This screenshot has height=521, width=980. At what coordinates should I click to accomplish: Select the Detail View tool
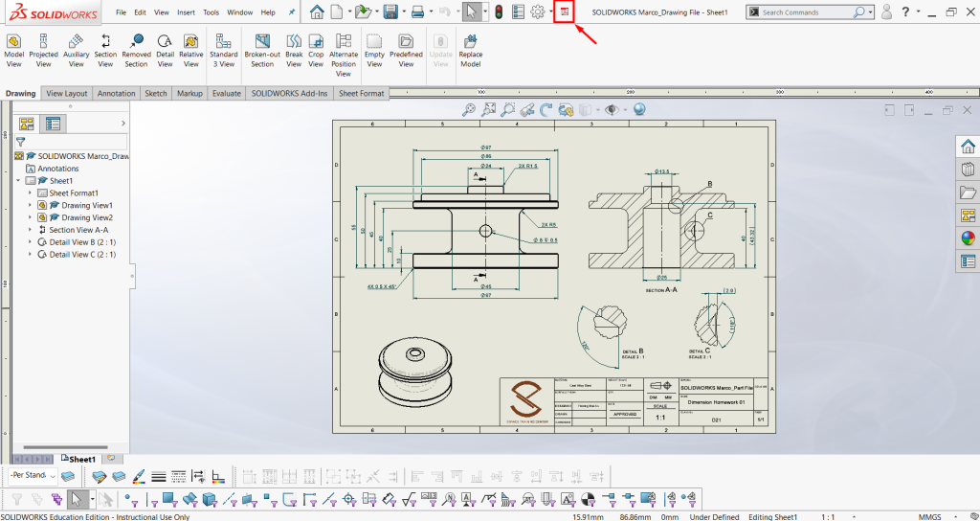coord(165,52)
